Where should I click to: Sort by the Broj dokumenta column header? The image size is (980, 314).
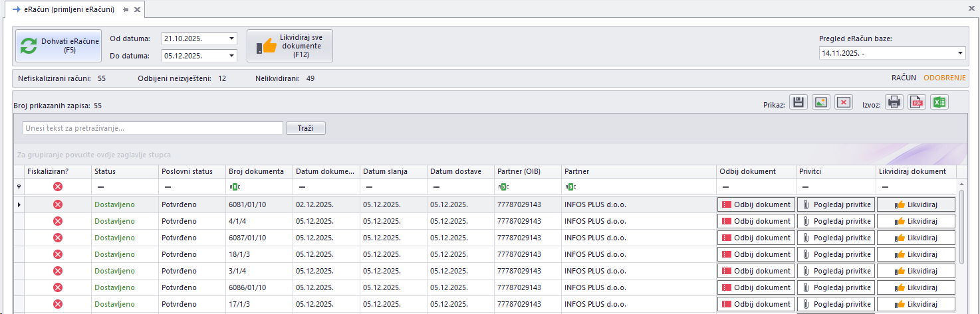point(255,171)
